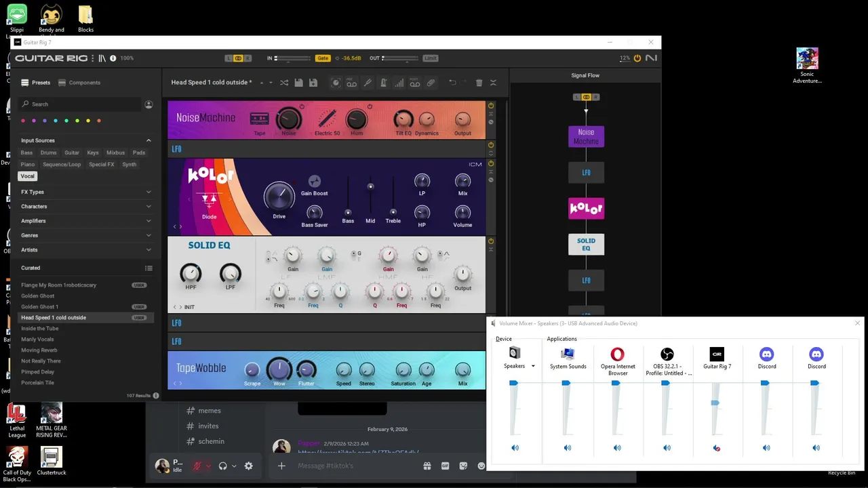The height and width of the screenshot is (488, 868).
Task: Toggle Discord microphone mute
Action: pos(197,466)
